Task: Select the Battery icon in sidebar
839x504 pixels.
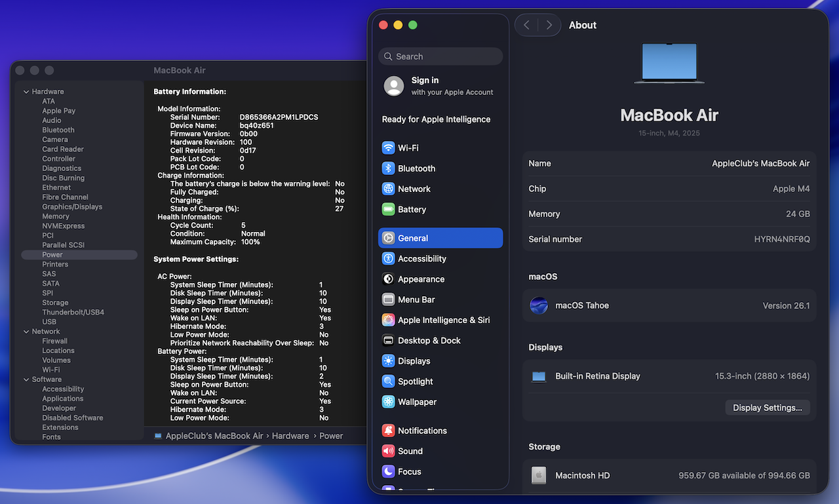Action: (x=389, y=210)
